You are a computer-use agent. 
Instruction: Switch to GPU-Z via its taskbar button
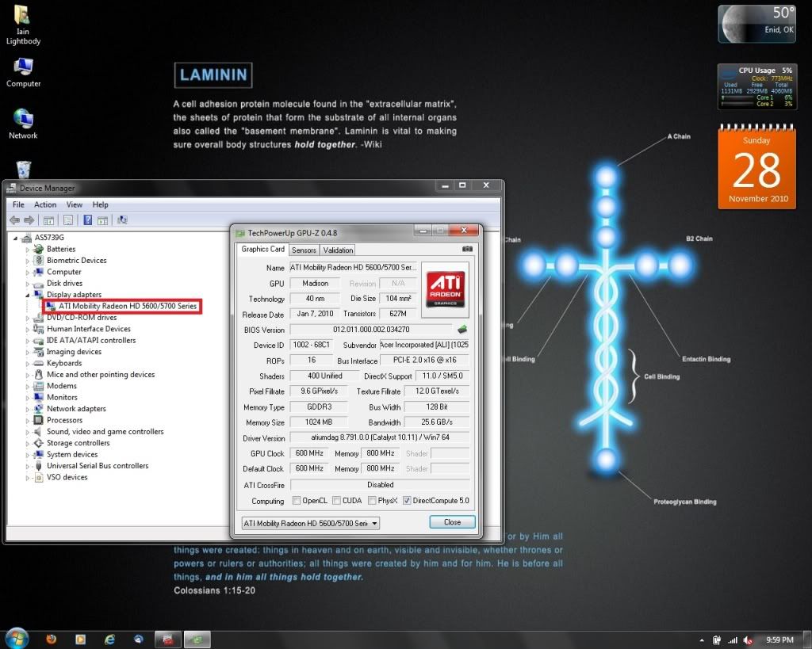(x=197, y=639)
